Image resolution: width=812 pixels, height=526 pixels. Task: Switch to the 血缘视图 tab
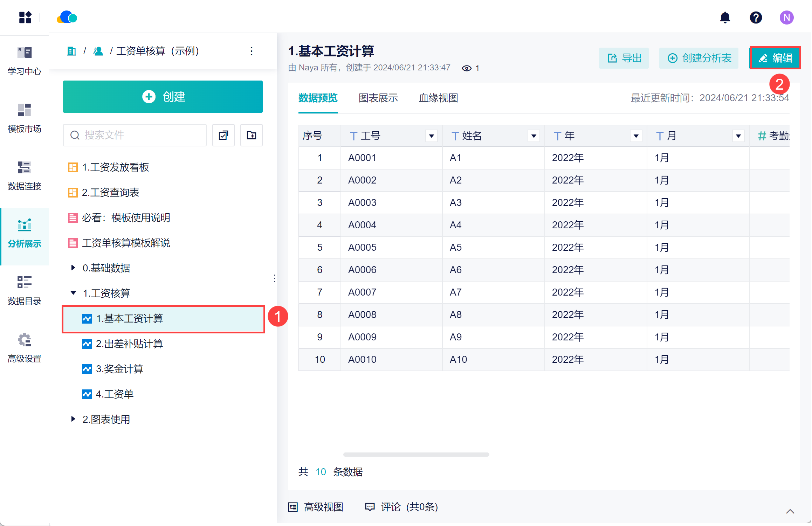pyautogui.click(x=438, y=98)
